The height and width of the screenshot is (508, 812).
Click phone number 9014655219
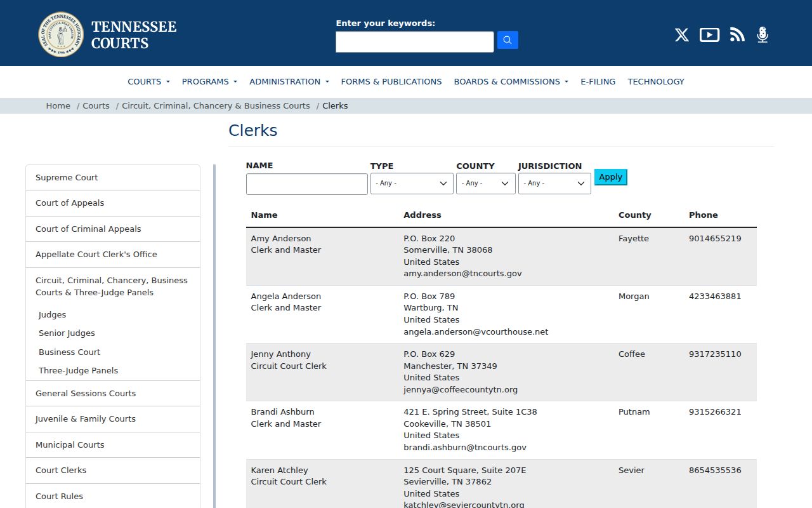click(x=715, y=239)
